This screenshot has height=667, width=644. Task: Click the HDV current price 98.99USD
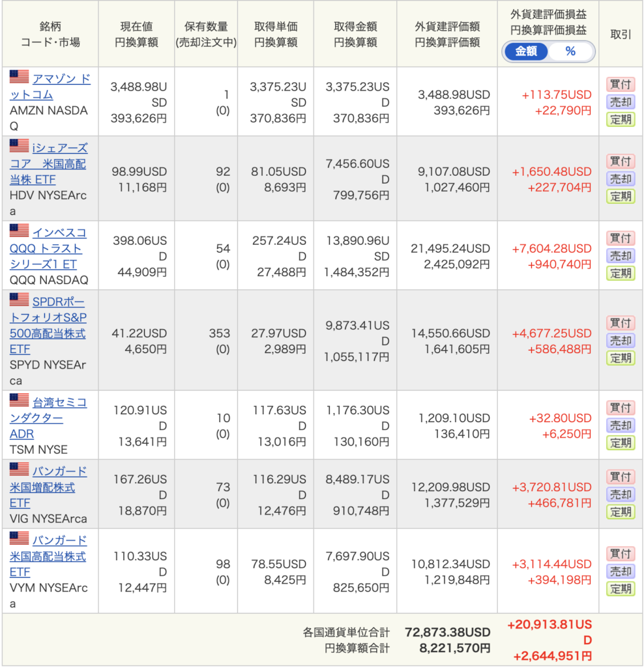139,171
